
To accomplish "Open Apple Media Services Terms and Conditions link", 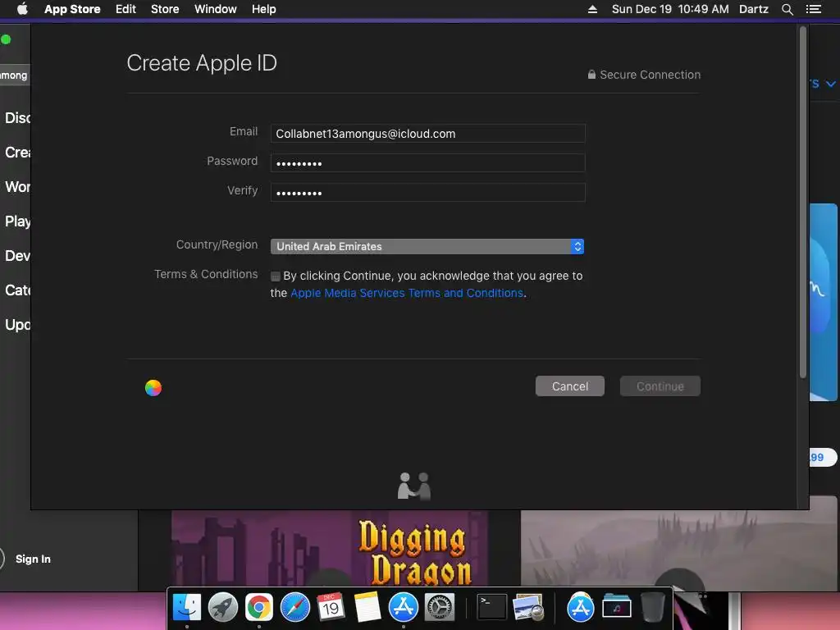I will click(x=407, y=293).
